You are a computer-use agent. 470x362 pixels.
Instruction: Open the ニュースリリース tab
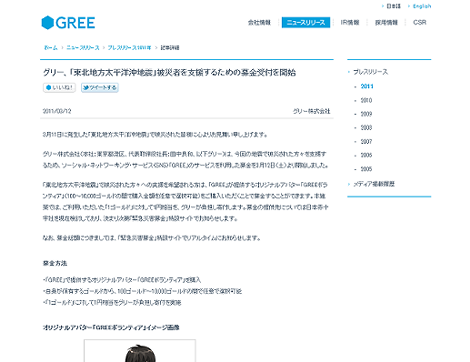(x=306, y=22)
